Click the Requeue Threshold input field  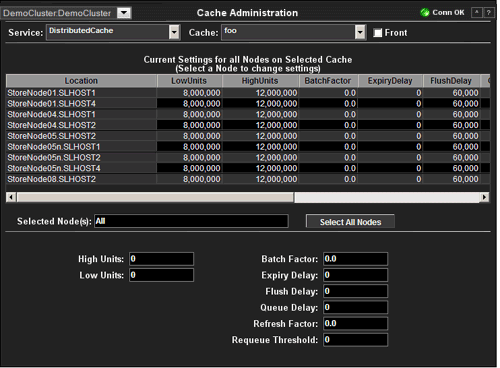point(355,340)
